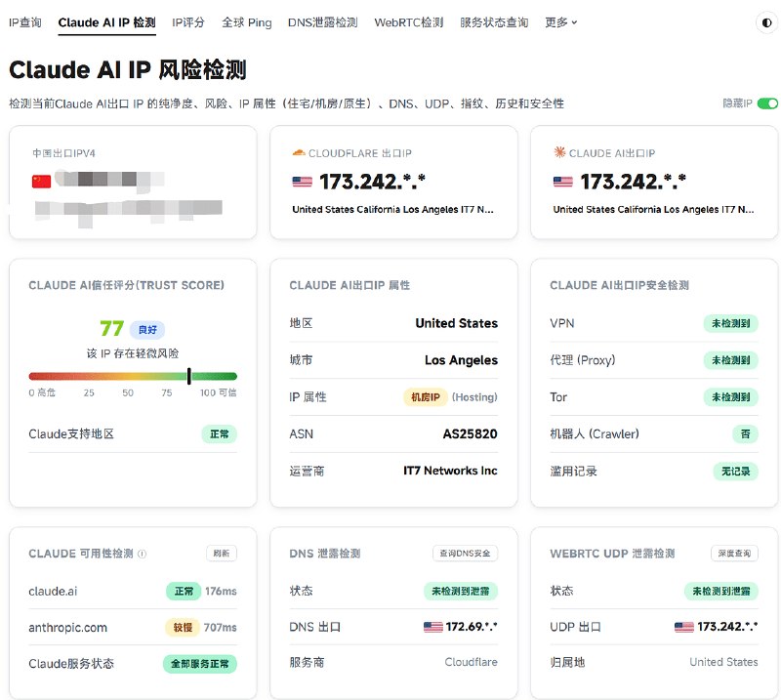The width and height of the screenshot is (781, 700).
Task: Click the 刷新 refresh button
Action: [x=222, y=553]
